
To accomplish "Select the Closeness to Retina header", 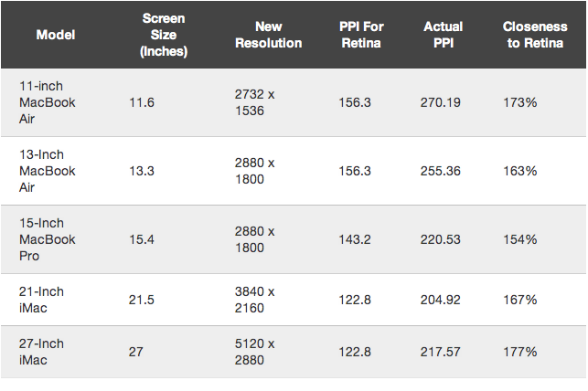I will [x=535, y=35].
